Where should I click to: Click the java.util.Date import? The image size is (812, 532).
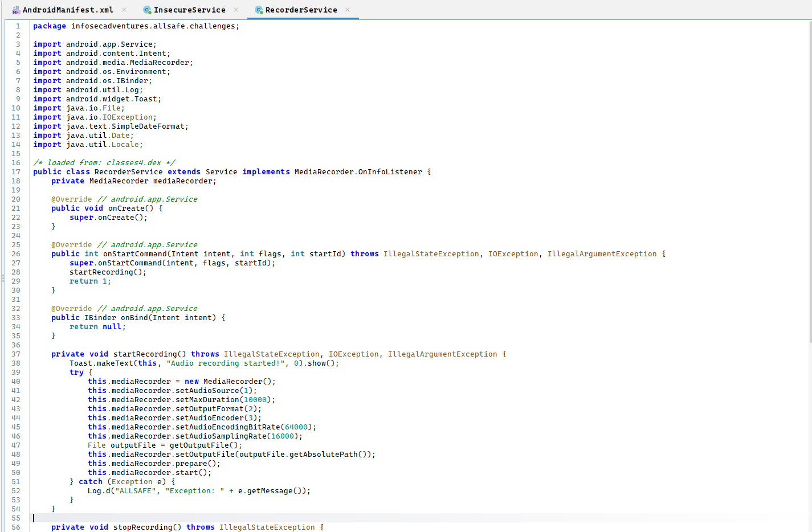pyautogui.click(x=97, y=136)
